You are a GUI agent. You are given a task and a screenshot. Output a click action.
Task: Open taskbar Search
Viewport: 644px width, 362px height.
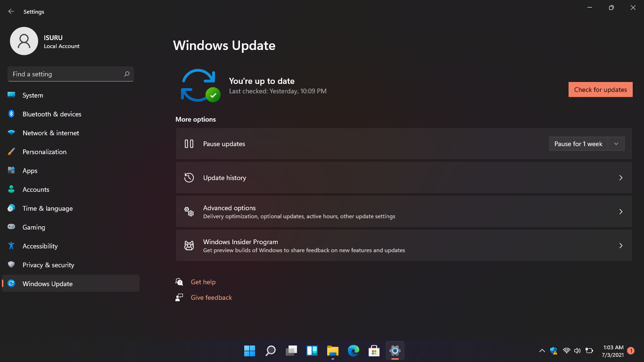[271, 351]
